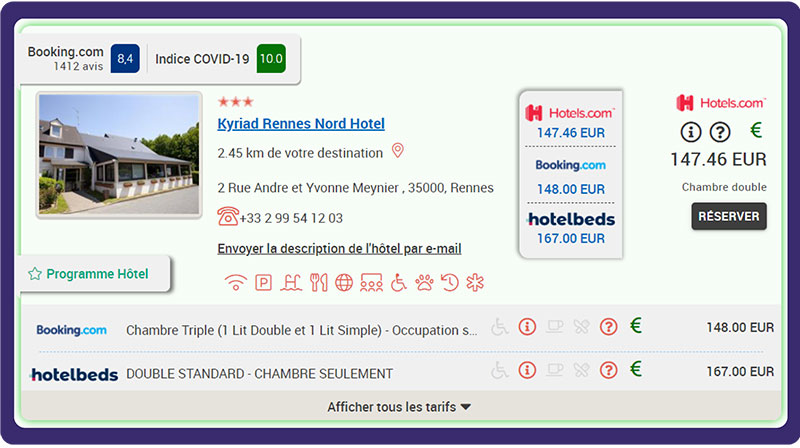
Task: Click the air conditioning snowflake icon
Action: [475, 282]
